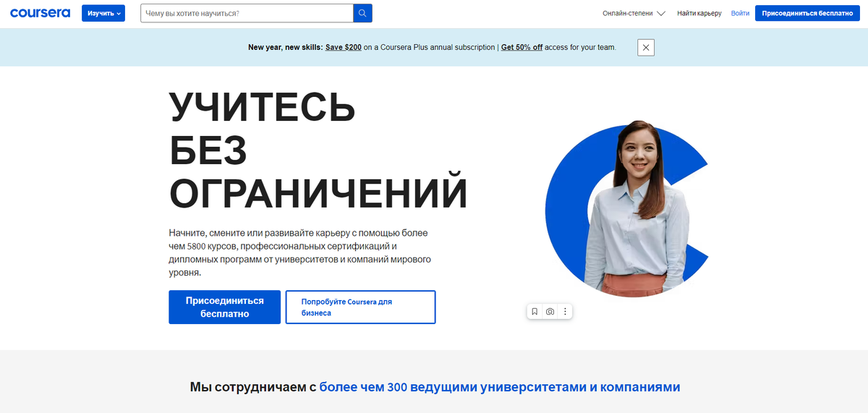This screenshot has height=413, width=868.
Task: Click Попробуйте Coursera для бизнеса button
Action: pos(360,307)
